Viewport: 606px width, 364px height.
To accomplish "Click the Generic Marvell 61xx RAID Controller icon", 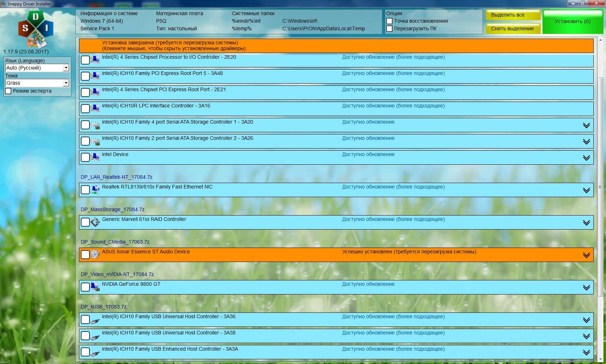I will pyautogui.click(x=95, y=222).
